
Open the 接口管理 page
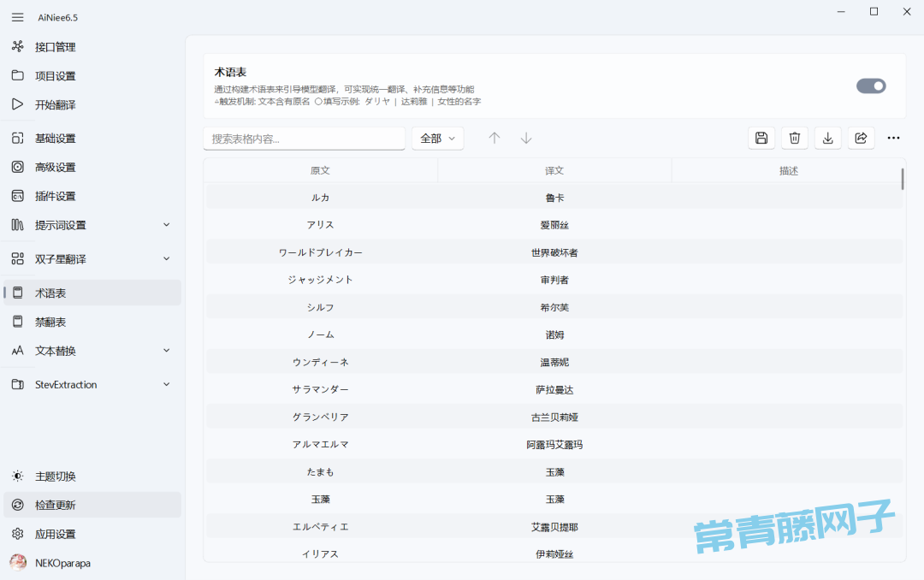coord(56,46)
